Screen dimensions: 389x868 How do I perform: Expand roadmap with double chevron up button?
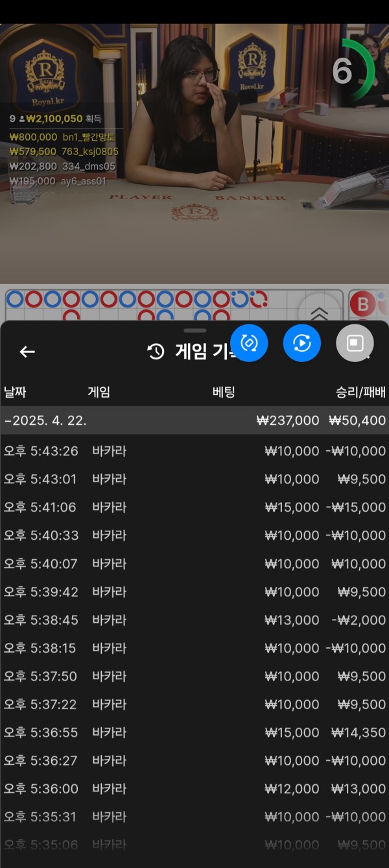tap(320, 313)
